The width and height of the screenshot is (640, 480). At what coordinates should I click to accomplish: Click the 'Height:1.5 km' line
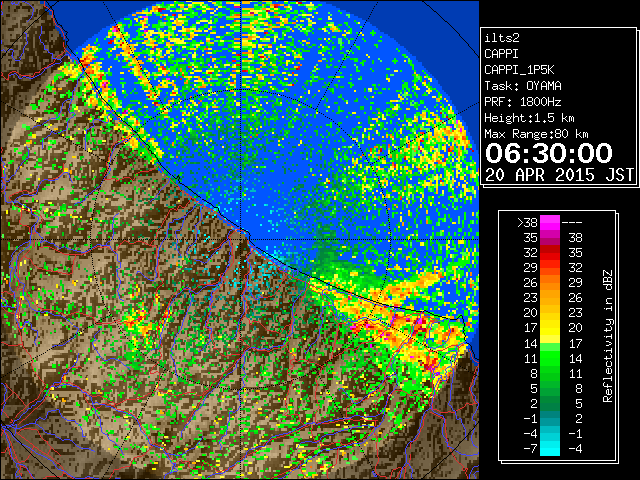pos(529,118)
